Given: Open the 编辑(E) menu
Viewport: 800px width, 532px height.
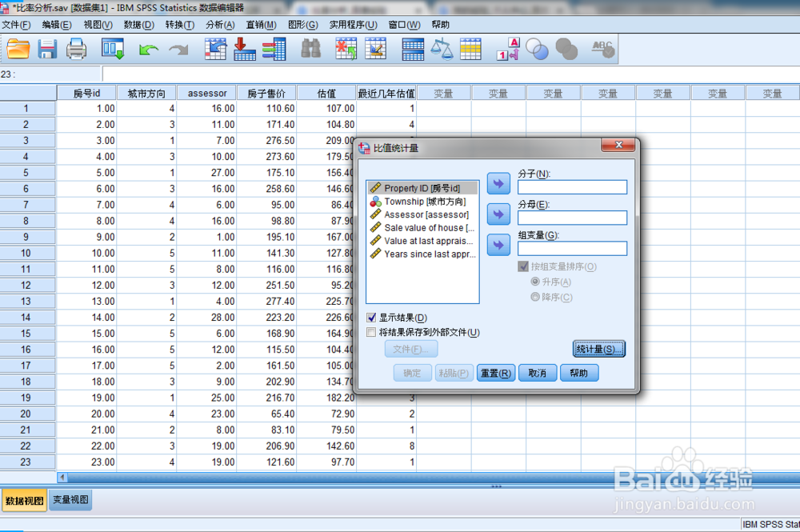Looking at the screenshot, I should (57, 25).
